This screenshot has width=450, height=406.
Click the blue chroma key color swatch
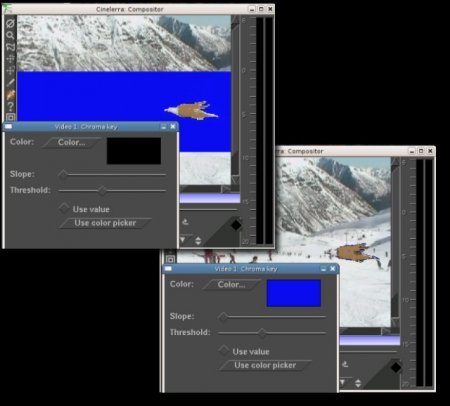click(294, 293)
